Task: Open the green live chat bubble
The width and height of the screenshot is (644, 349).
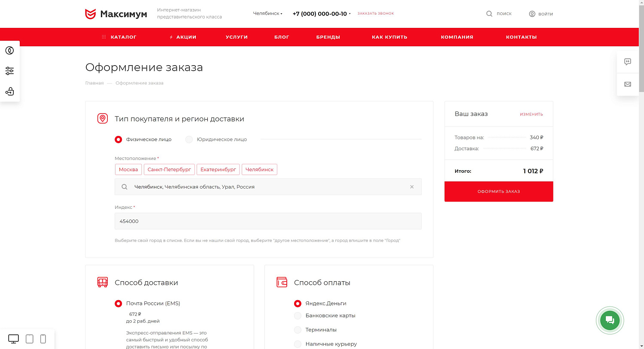Action: [x=610, y=320]
